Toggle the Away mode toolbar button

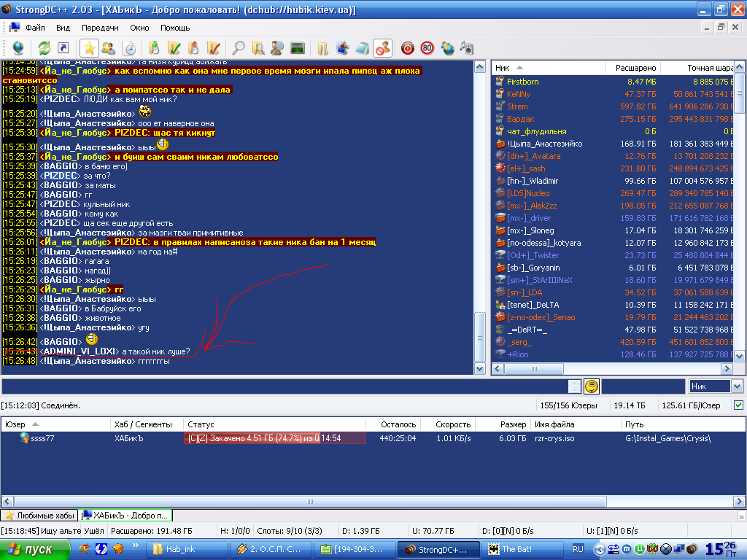(x=382, y=48)
